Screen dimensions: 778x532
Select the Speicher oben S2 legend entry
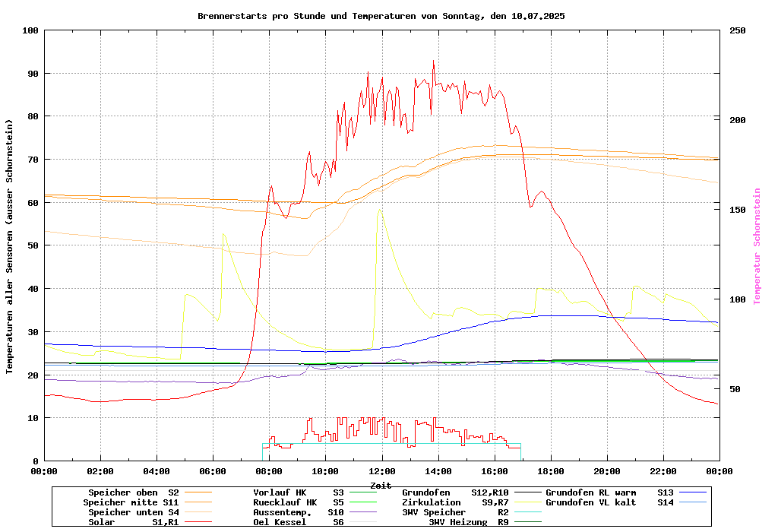tap(133, 492)
